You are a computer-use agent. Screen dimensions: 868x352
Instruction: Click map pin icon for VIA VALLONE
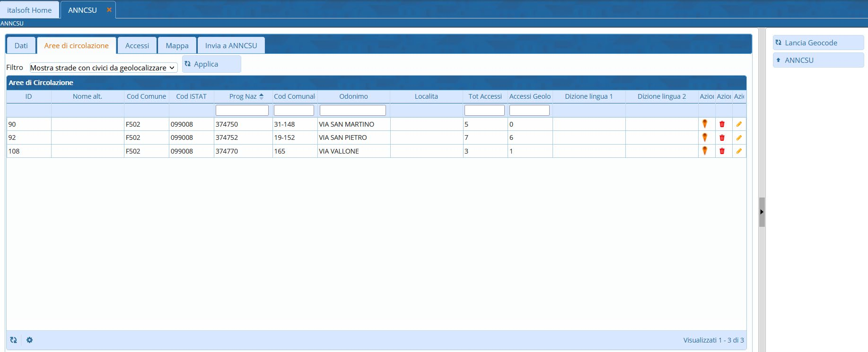[x=705, y=151]
